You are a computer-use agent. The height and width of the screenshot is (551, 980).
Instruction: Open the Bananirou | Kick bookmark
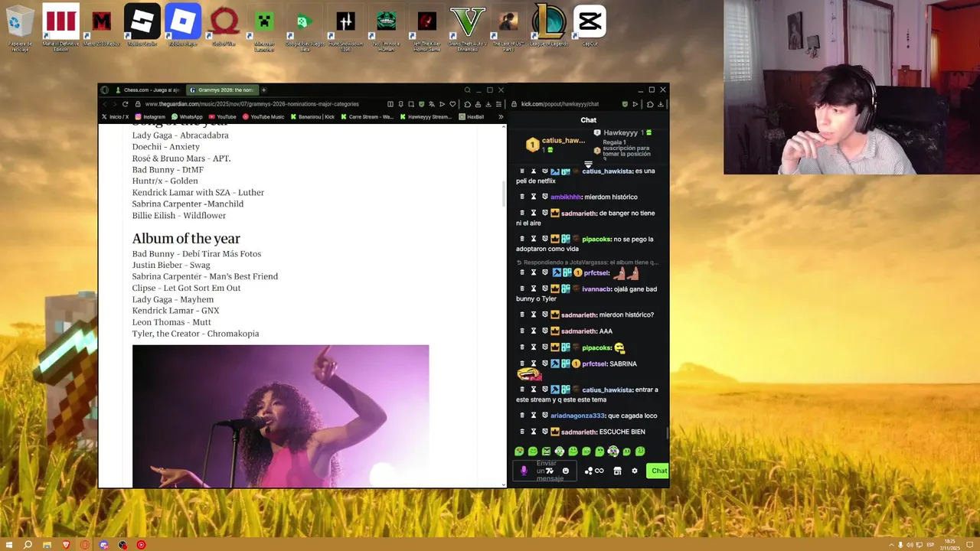pyautogui.click(x=312, y=117)
